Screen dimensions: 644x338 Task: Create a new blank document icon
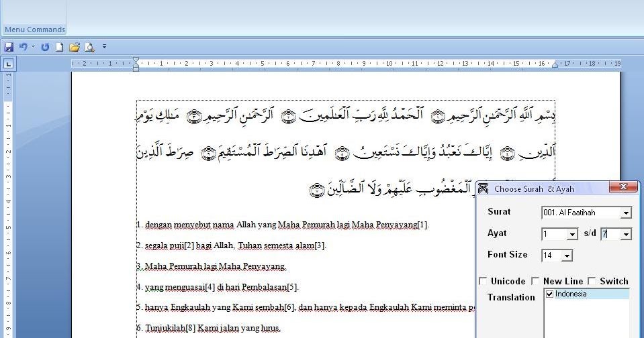coord(60,47)
